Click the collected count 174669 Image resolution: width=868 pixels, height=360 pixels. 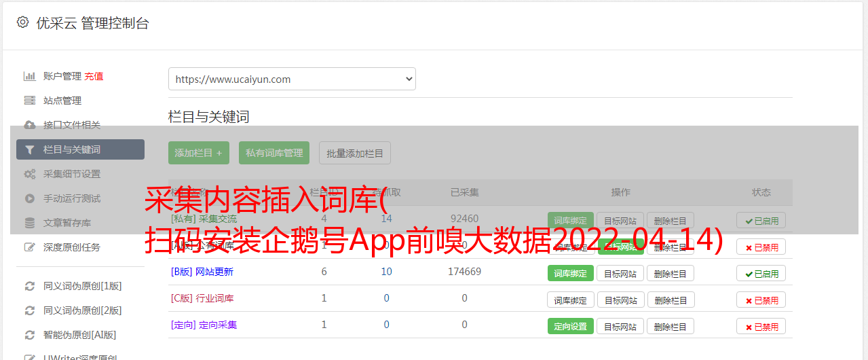(x=465, y=272)
